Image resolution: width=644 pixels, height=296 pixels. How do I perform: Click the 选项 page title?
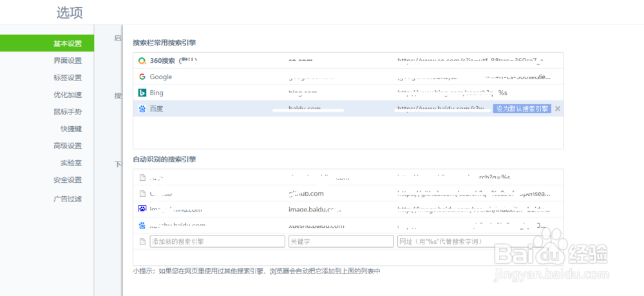pyautogui.click(x=70, y=13)
